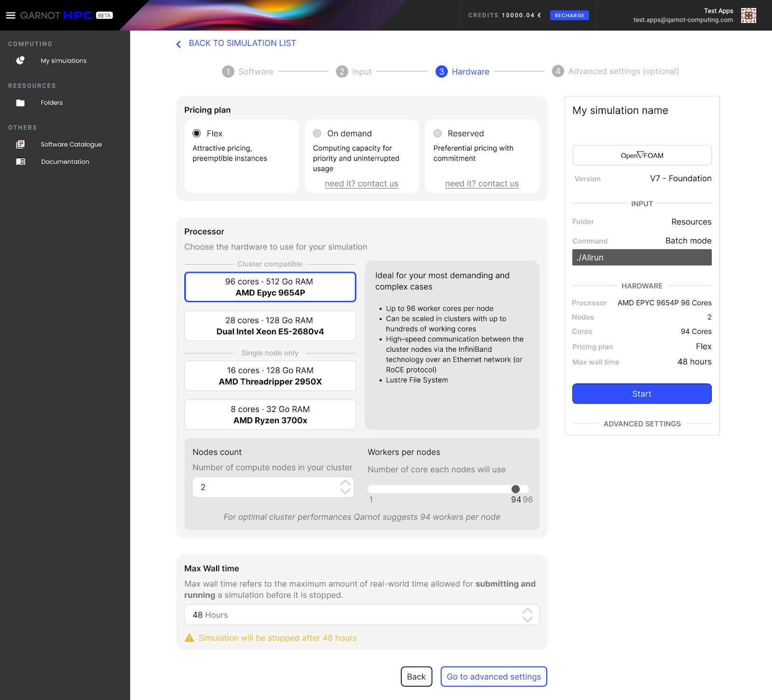This screenshot has height=700, width=772.
Task: Click contact us link under On demand
Action: click(x=361, y=184)
